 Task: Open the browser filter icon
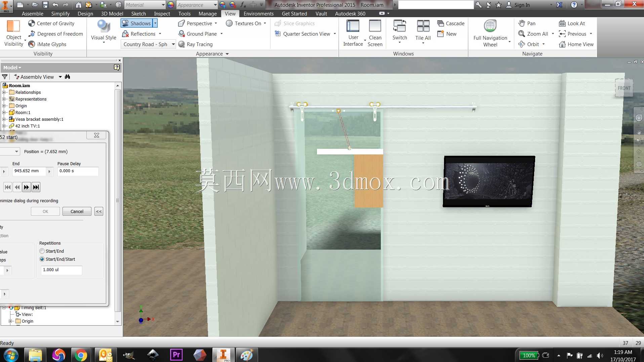(5, 77)
